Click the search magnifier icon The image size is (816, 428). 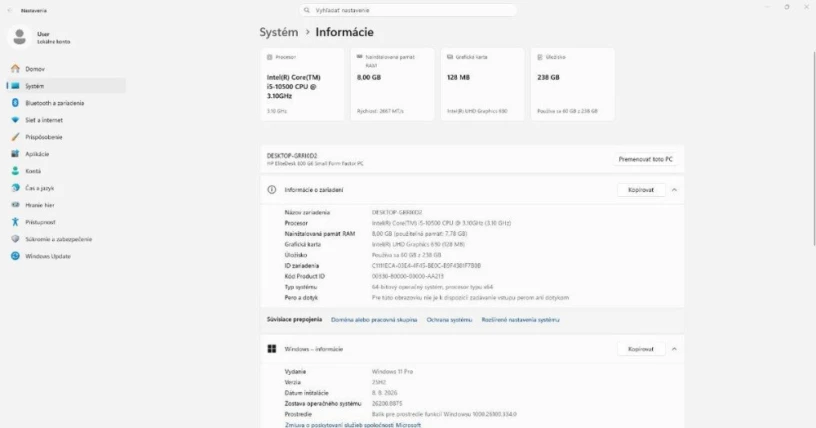307,10
